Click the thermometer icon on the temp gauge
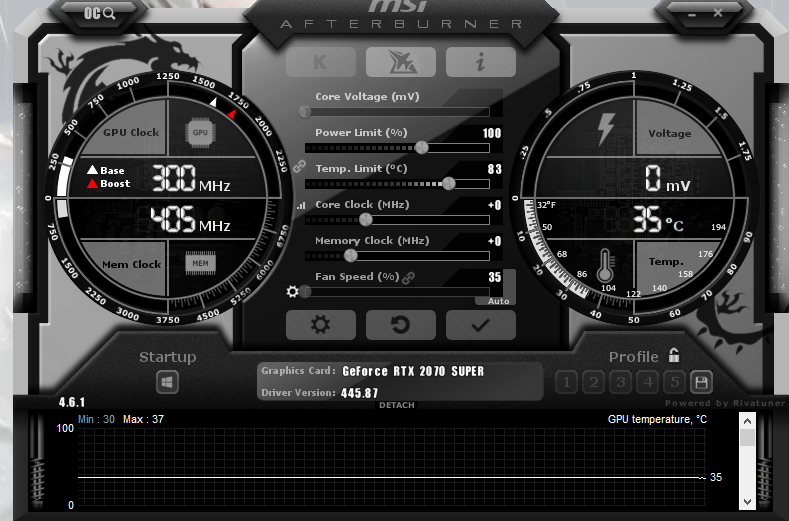789x521 pixels. [605, 265]
